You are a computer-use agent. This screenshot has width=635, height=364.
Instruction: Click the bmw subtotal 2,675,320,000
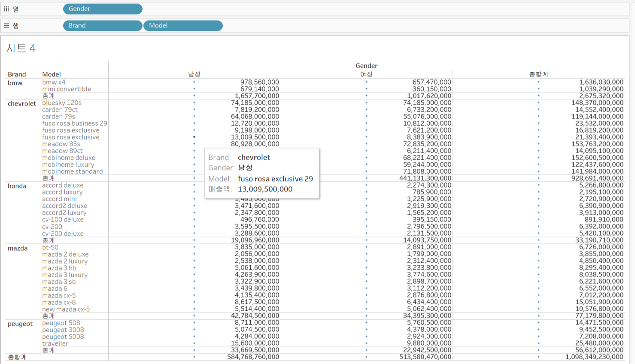pyautogui.click(x=602, y=96)
